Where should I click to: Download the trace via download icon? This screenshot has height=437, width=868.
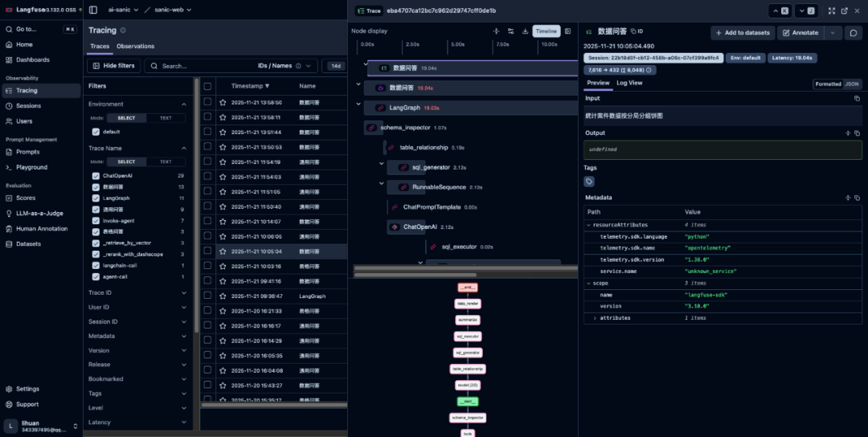click(525, 31)
